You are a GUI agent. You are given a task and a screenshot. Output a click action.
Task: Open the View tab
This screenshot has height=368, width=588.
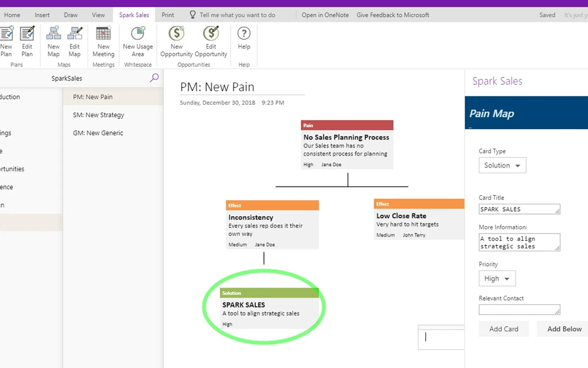[98, 15]
